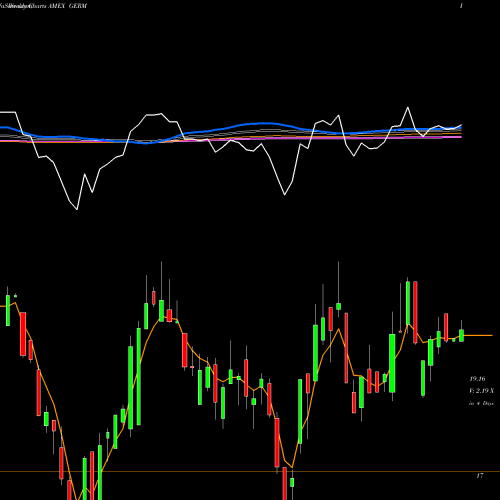The image size is (500, 500).
Task: Click the "GERM" ticker label
Action: [77, 6]
